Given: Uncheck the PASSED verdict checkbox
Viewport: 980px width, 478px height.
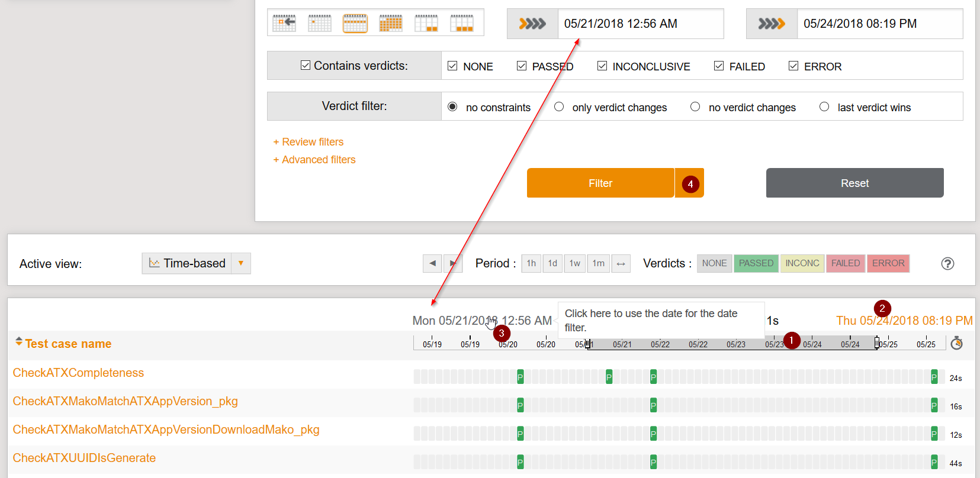Looking at the screenshot, I should pyautogui.click(x=522, y=66).
